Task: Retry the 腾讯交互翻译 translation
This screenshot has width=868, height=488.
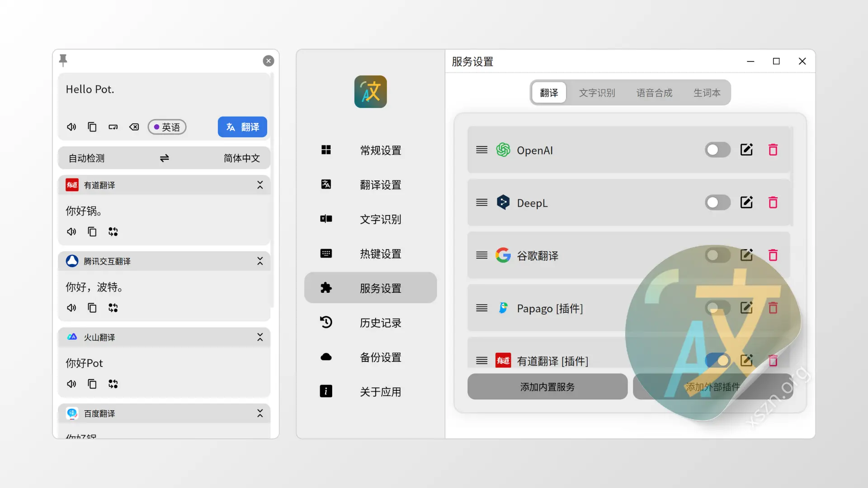Action: 113,308
